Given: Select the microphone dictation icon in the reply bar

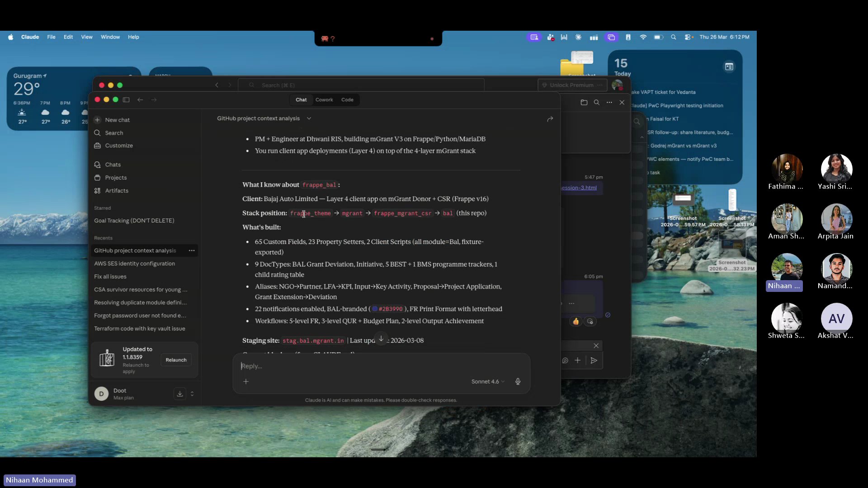Looking at the screenshot, I should [x=518, y=381].
